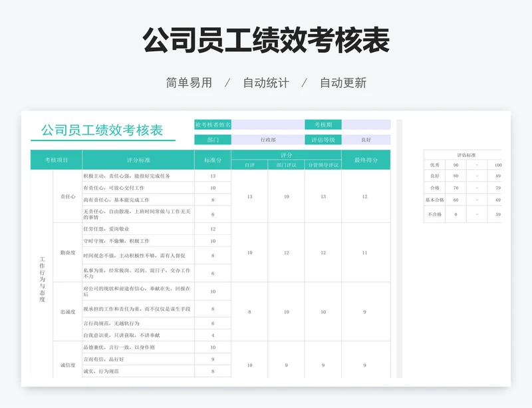Viewport: 532px width, 408px height.
Task: Click the row 诚实，行为规范
Action: coord(138,371)
